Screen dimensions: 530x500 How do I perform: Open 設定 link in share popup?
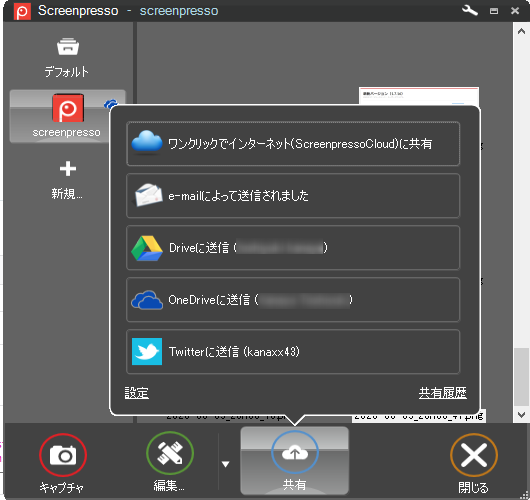[137, 393]
